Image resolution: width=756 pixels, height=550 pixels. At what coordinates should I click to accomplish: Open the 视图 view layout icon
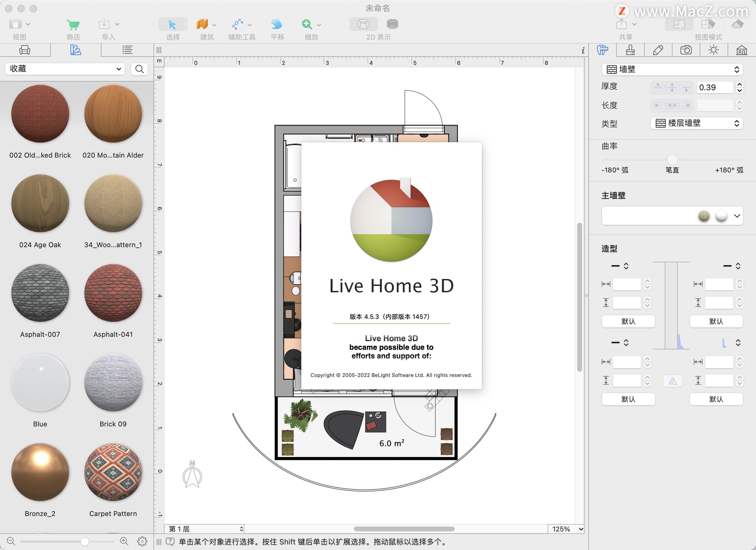[x=15, y=24]
